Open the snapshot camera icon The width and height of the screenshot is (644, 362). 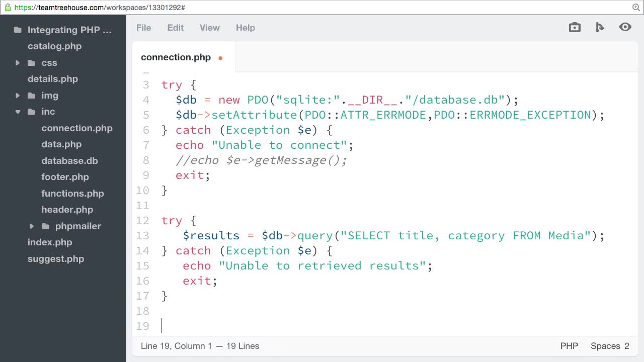575,28
